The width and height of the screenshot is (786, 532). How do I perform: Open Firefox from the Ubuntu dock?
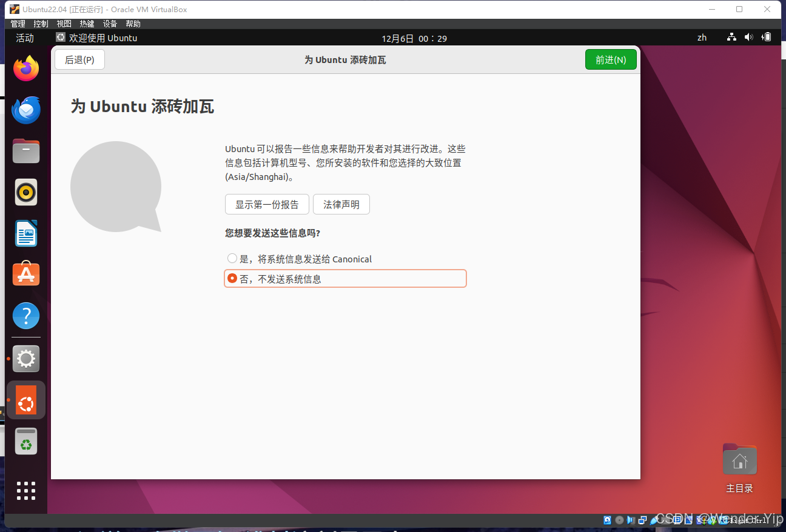coord(26,68)
